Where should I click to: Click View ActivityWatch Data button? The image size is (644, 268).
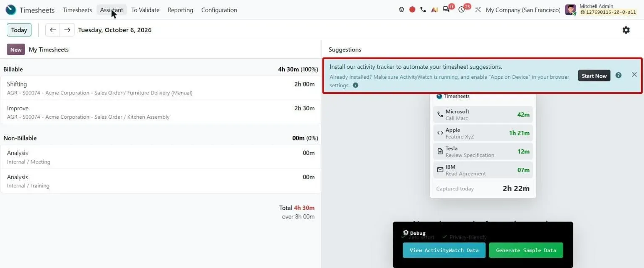click(444, 250)
